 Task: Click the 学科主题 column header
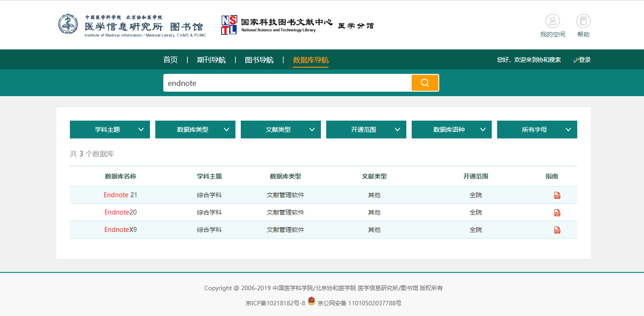[x=210, y=176]
